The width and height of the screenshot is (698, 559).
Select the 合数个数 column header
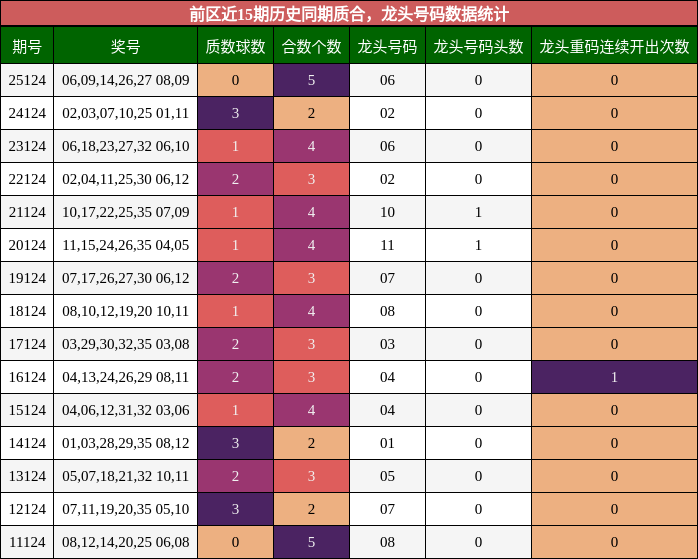(x=312, y=46)
